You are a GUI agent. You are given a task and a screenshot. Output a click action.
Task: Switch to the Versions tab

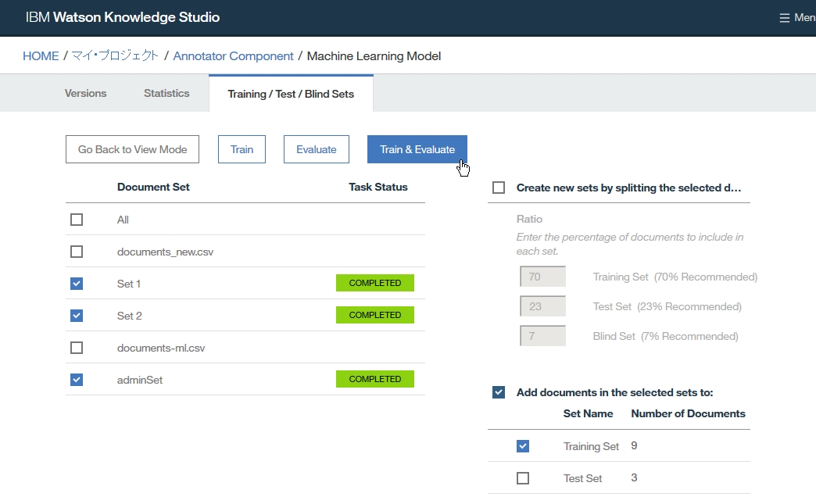click(x=85, y=93)
